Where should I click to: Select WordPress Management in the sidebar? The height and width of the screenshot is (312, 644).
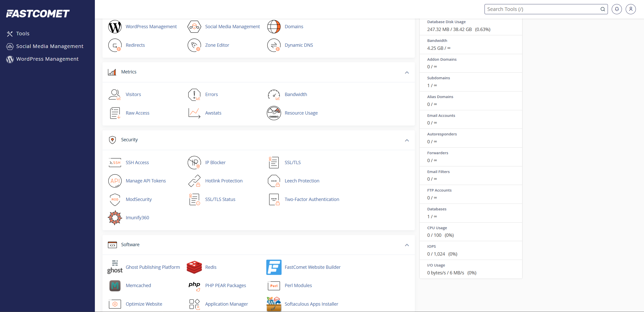pos(47,59)
